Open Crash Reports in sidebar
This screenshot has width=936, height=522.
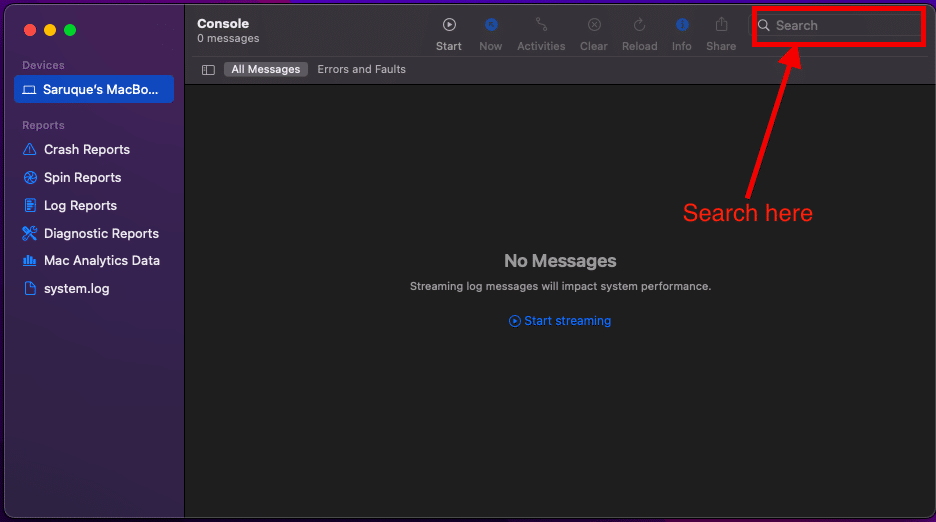[x=86, y=149]
